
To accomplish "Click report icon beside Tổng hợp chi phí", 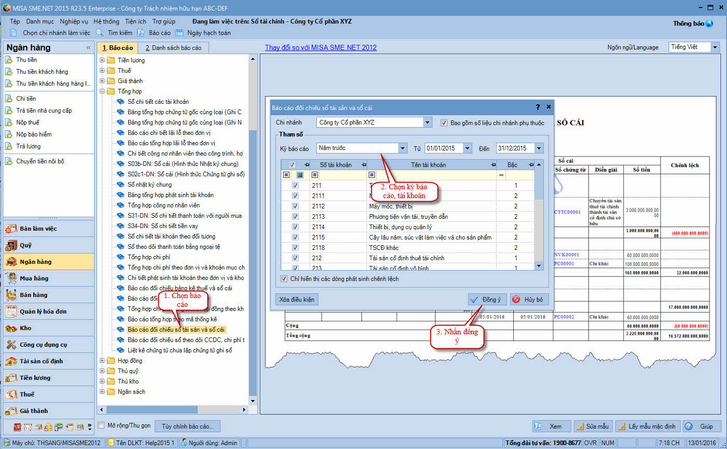I will tap(121, 257).
